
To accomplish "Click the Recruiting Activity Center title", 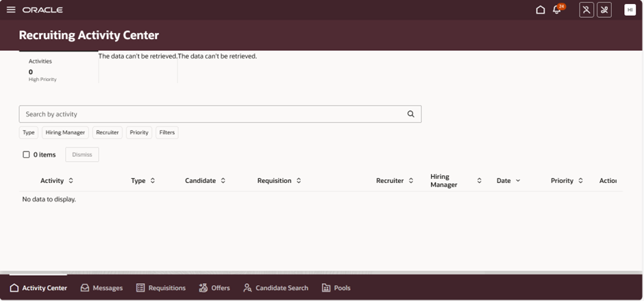I will click(88, 36).
